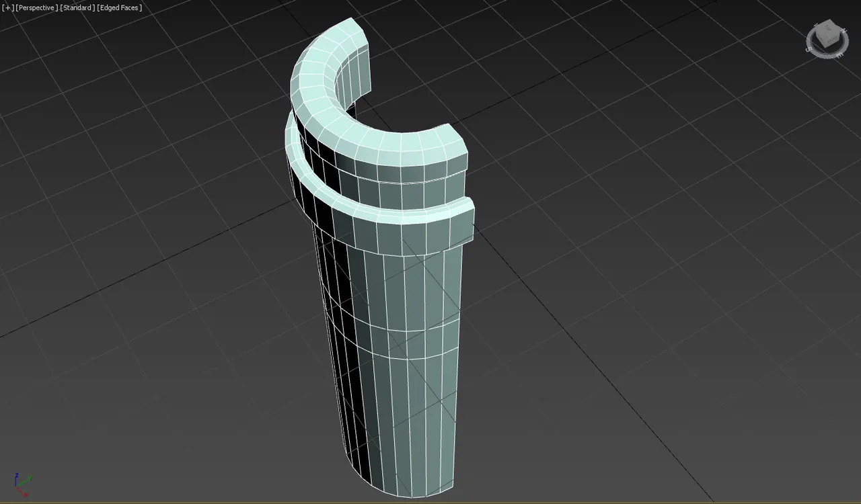Open the [+] viewport general menu
The width and height of the screenshot is (861, 504).
pos(7,7)
